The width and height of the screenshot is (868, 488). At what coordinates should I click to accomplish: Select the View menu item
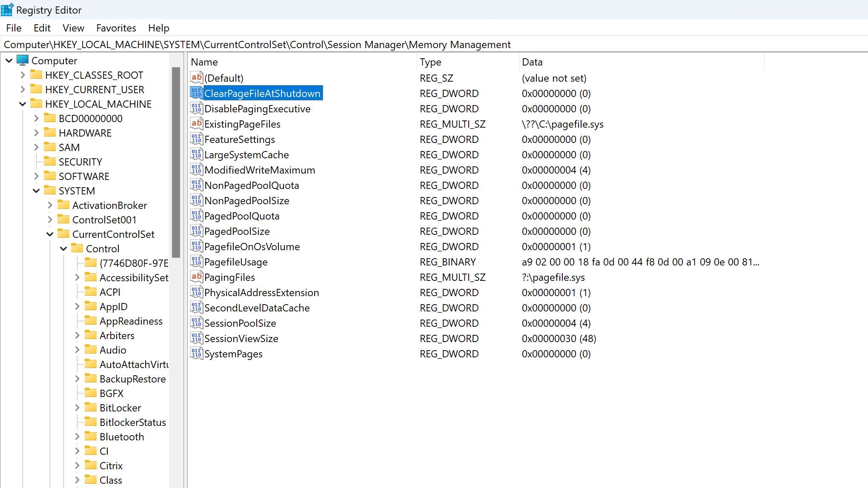(x=73, y=28)
